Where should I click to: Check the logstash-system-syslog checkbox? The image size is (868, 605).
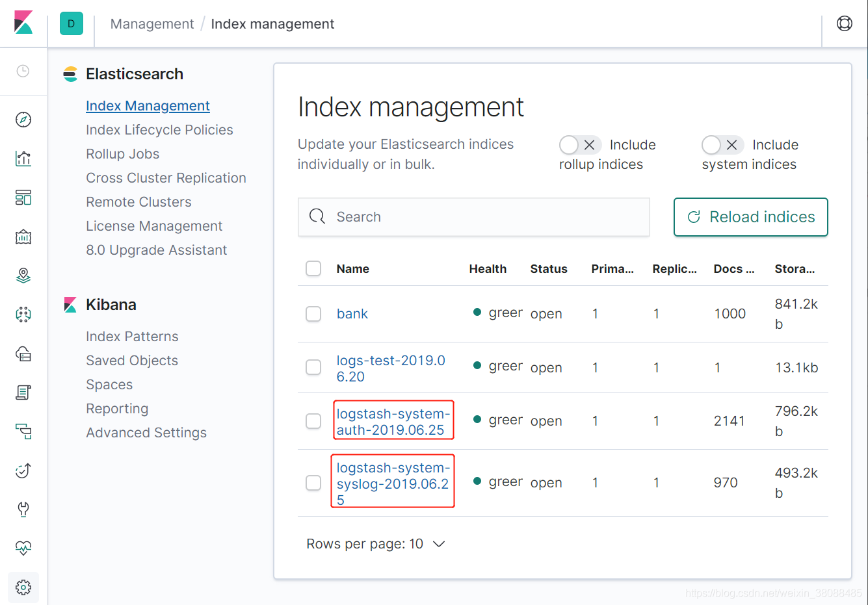(x=313, y=483)
